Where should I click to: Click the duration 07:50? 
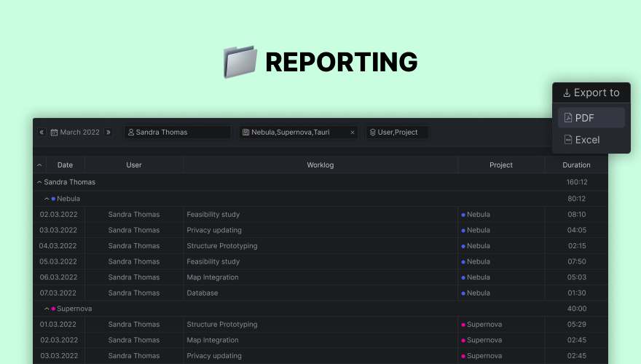pyautogui.click(x=577, y=261)
